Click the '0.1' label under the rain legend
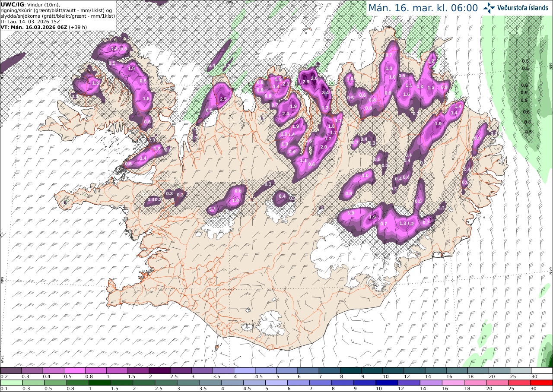 click(4, 389)
